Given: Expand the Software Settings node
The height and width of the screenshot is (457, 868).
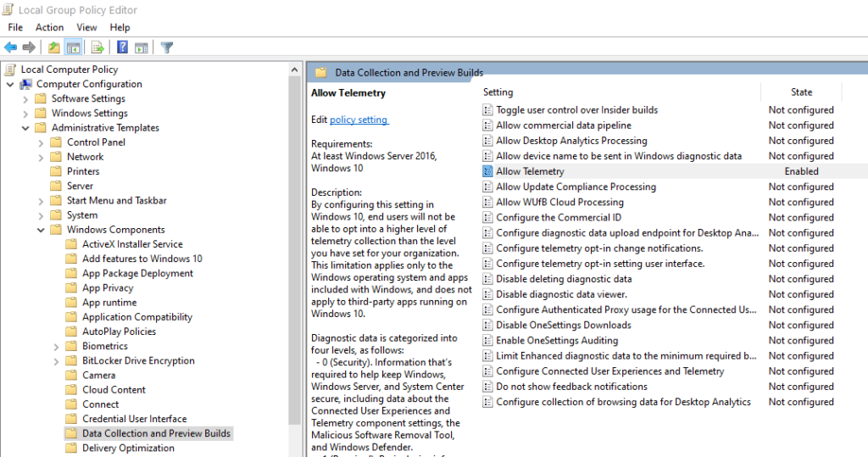Looking at the screenshot, I should [25, 99].
